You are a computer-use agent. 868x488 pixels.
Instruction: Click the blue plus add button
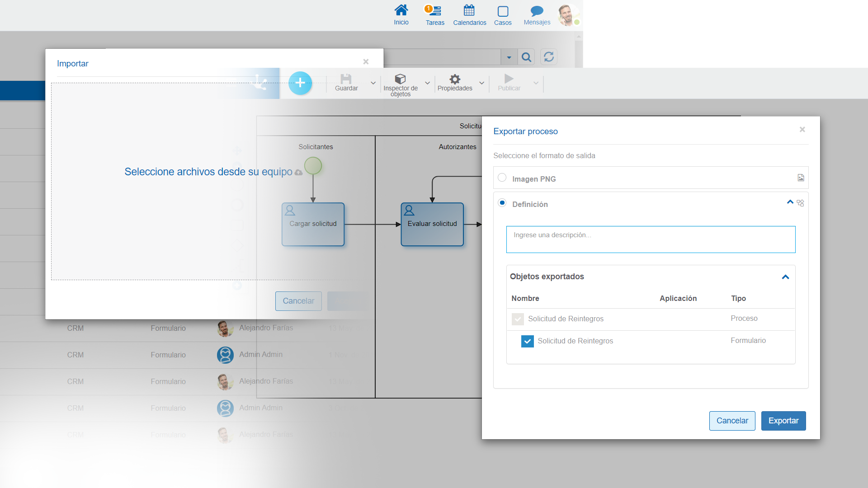300,83
